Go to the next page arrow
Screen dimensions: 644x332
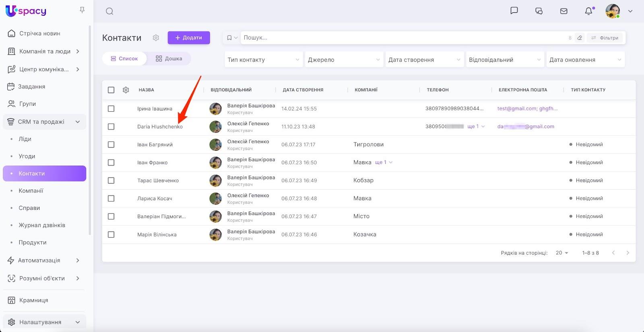pyautogui.click(x=627, y=253)
